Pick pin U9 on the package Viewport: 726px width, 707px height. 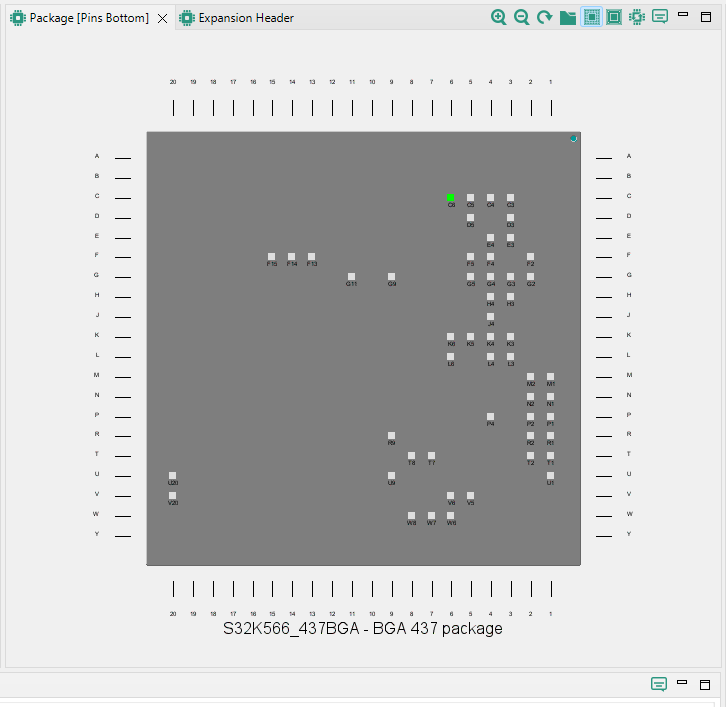[x=391, y=476]
